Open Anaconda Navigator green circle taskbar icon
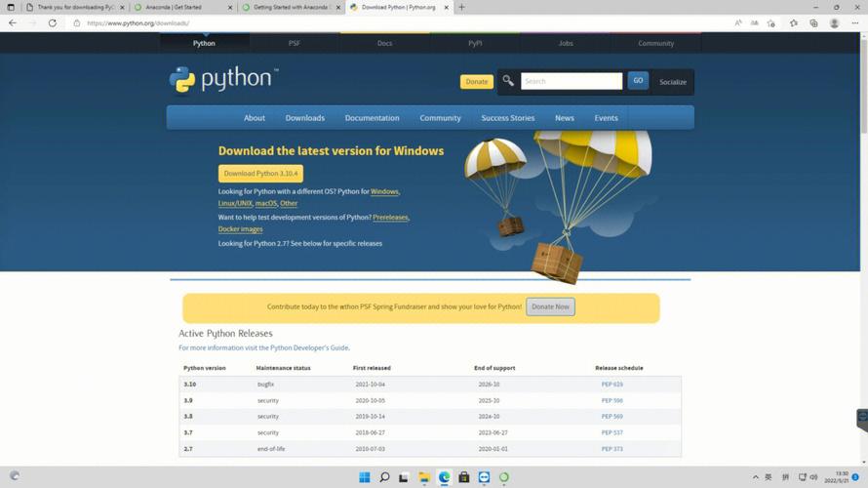Screen dimensions: 868x488 point(504,477)
